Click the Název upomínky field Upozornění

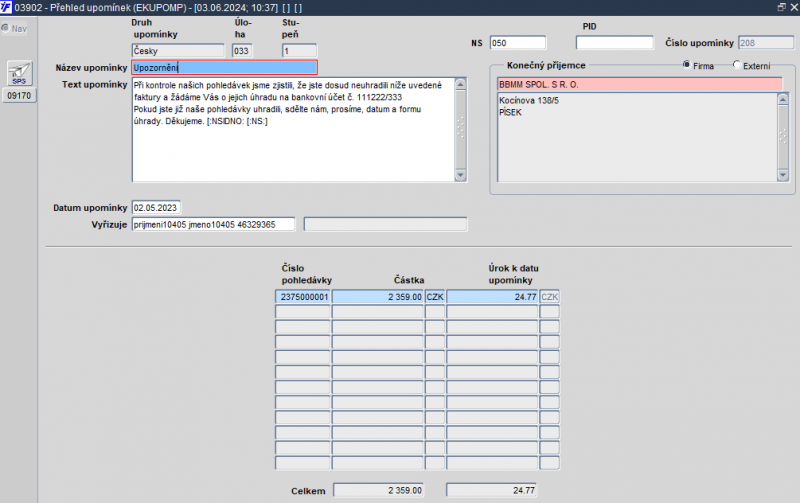[x=224, y=67]
